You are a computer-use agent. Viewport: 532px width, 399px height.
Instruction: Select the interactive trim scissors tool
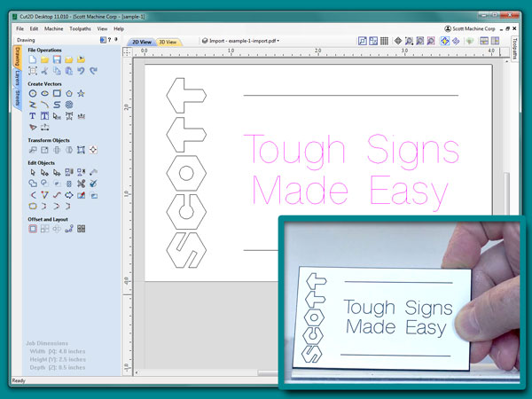click(x=81, y=184)
